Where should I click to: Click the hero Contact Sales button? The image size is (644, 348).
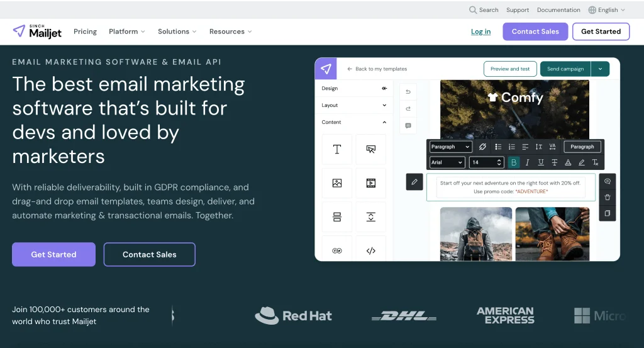[x=150, y=254]
